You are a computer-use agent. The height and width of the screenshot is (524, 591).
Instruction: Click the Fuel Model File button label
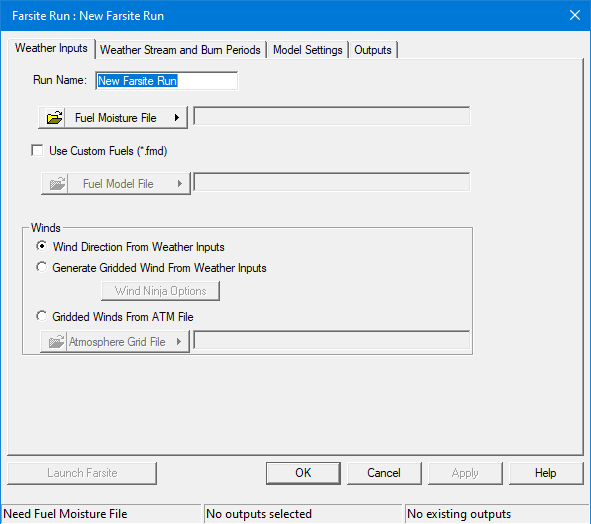coord(118,184)
